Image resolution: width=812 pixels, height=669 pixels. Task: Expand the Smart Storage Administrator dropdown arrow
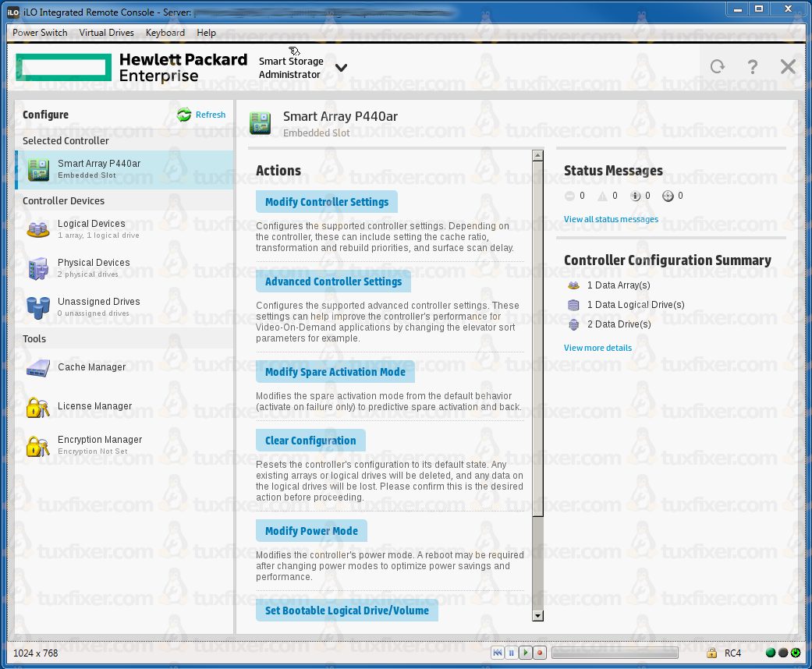341,68
